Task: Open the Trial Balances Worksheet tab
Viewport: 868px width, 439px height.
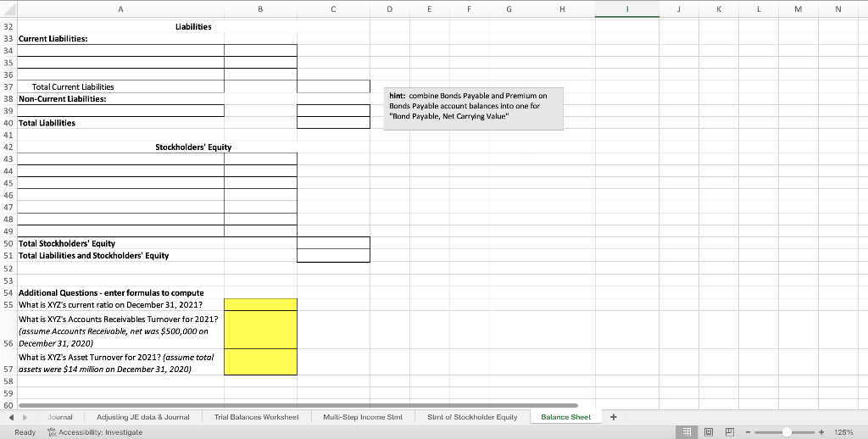Action: coord(256,417)
